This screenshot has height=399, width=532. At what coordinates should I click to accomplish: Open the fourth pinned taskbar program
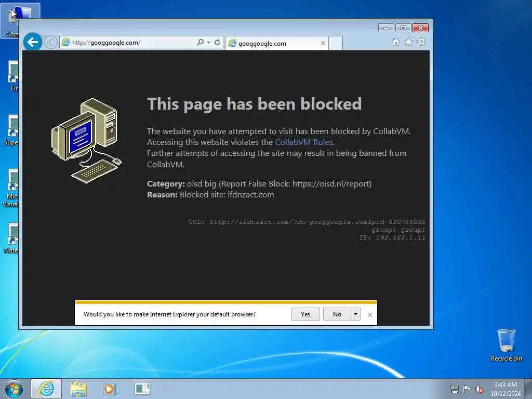click(142, 389)
